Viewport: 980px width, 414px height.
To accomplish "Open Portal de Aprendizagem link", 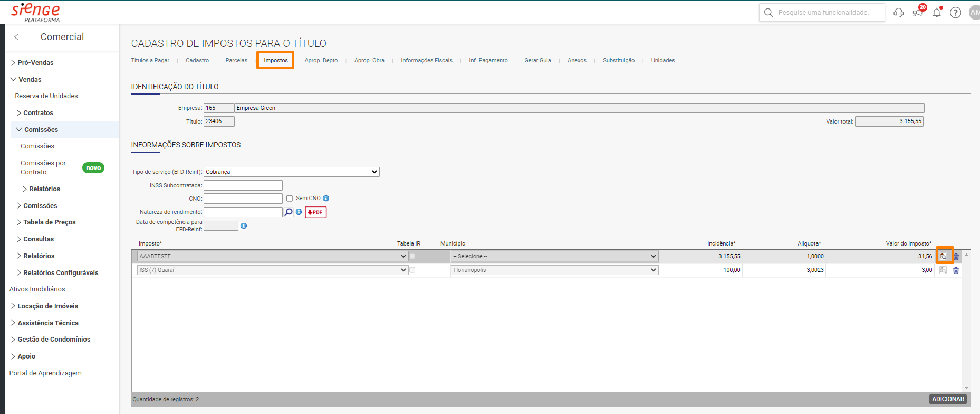I will coord(45,373).
